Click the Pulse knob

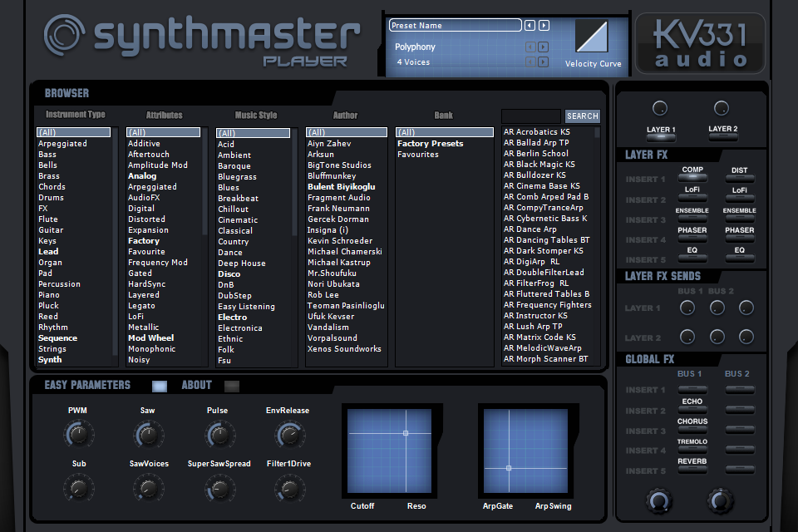(x=219, y=434)
